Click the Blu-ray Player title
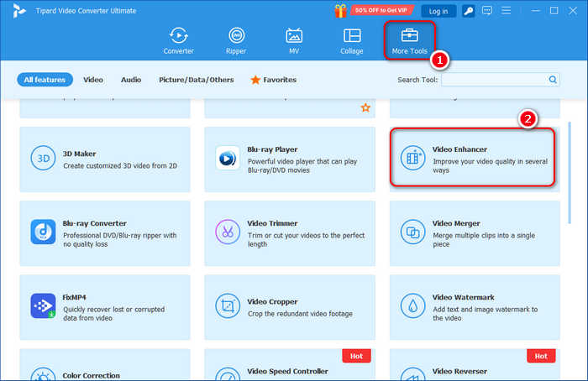The height and width of the screenshot is (381, 588). (273, 149)
